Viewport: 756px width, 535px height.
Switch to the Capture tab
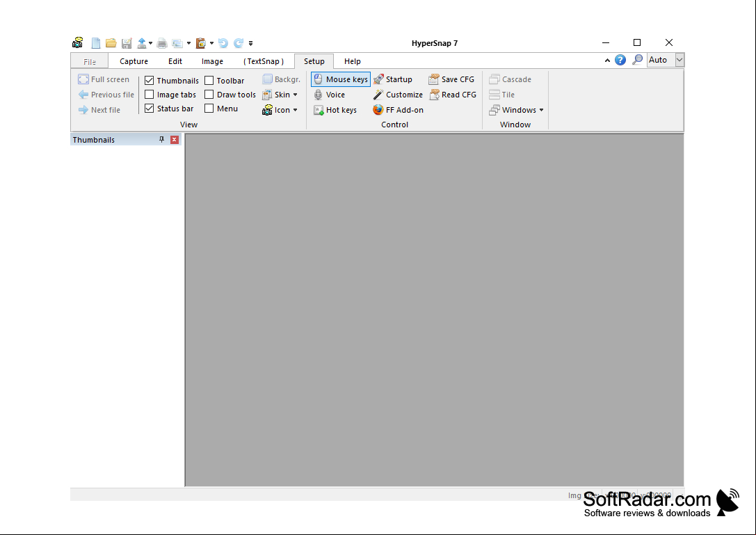[134, 61]
